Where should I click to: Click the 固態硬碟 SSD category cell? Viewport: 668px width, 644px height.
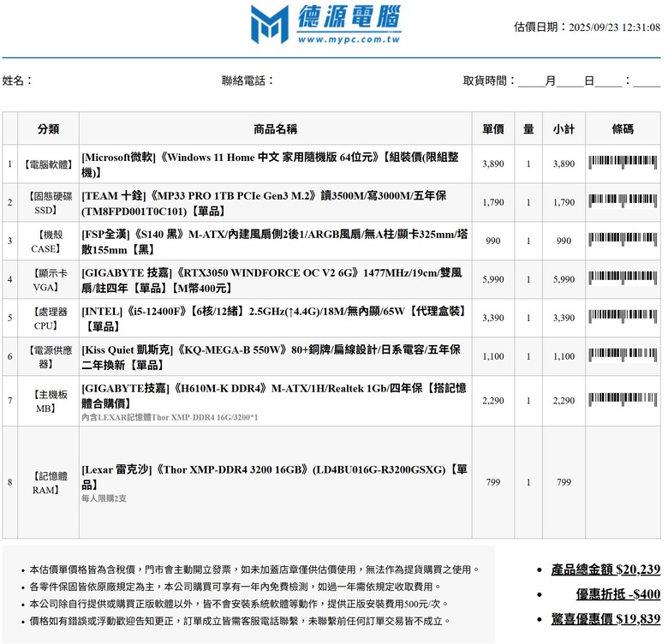click(x=48, y=203)
